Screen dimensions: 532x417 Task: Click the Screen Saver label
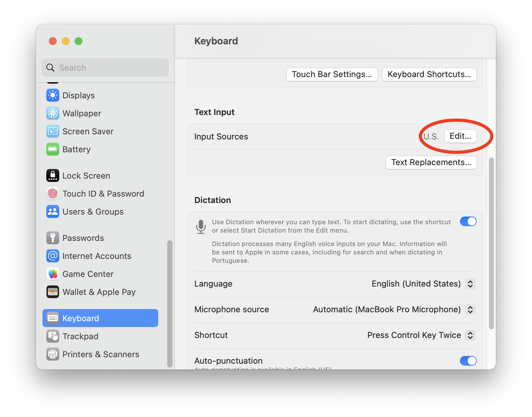pyautogui.click(x=88, y=131)
